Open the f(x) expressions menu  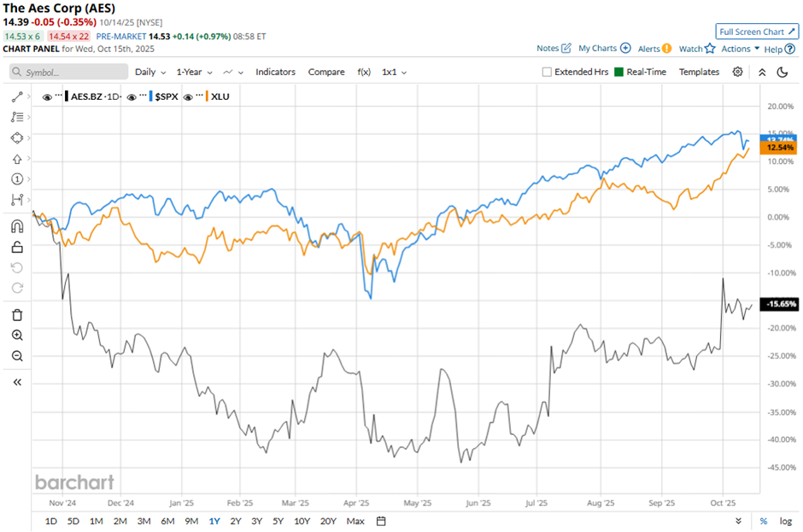pyautogui.click(x=364, y=73)
